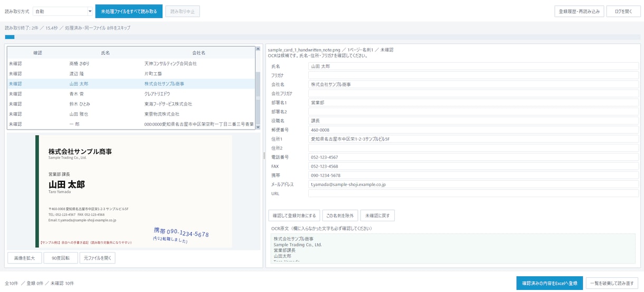Click the empty 部署名2 field

473,112
